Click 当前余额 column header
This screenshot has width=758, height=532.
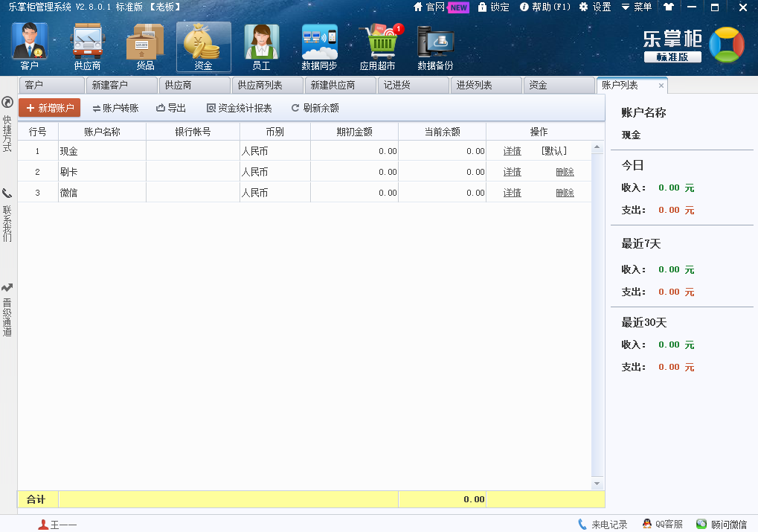pos(443,132)
